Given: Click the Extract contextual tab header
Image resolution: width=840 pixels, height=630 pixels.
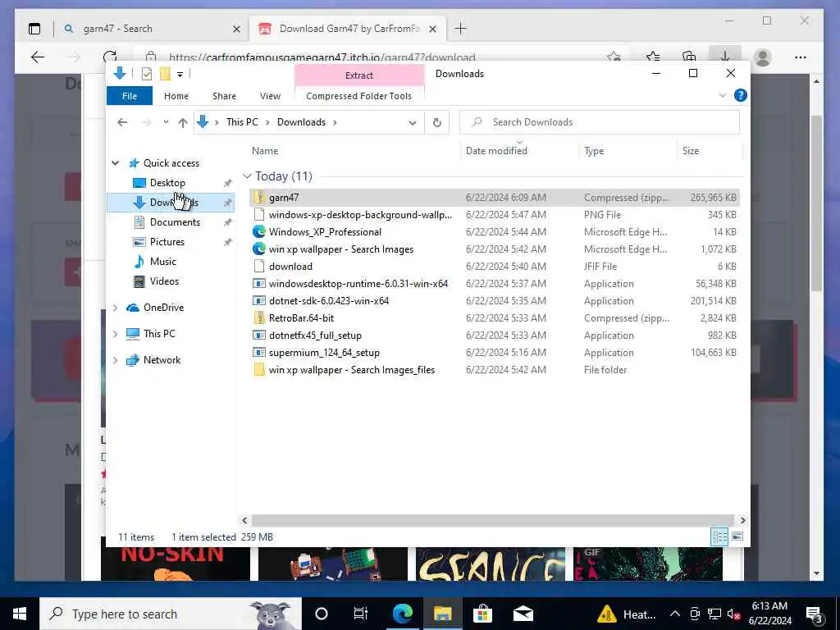Looking at the screenshot, I should (x=359, y=75).
